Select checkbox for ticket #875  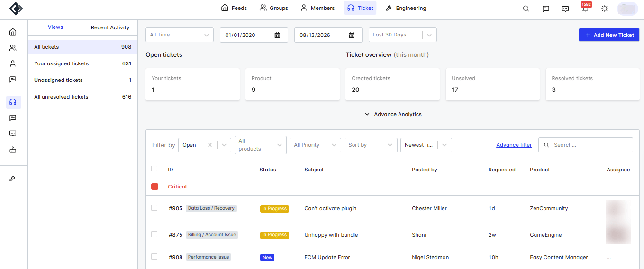coord(154,234)
